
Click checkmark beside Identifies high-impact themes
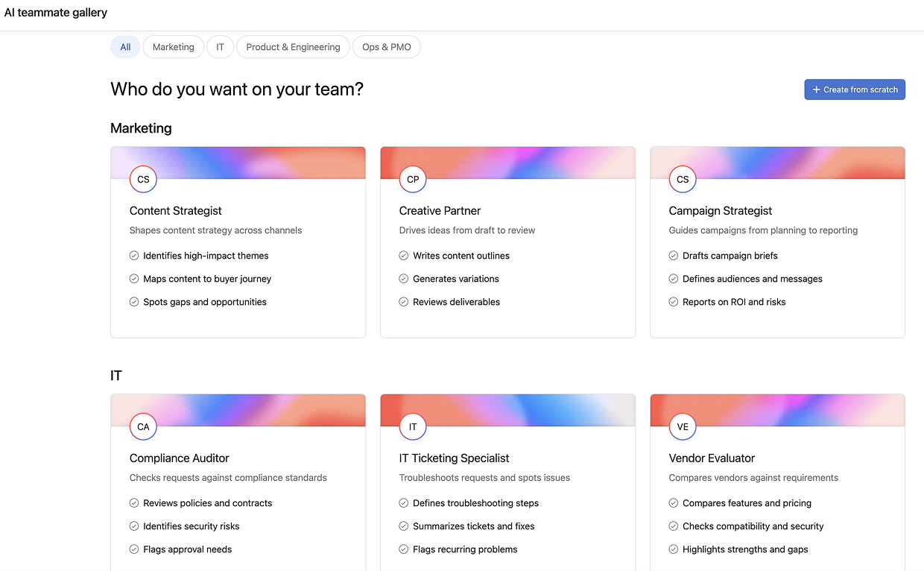tap(134, 256)
